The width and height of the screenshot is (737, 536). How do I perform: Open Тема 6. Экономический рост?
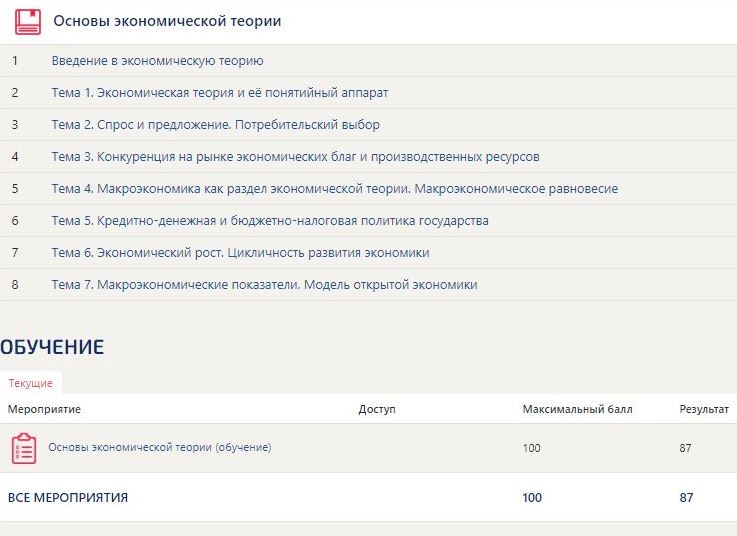click(240, 253)
